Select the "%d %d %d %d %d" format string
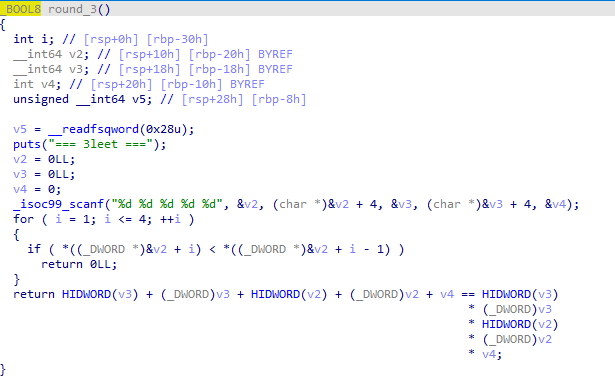The image size is (615, 392). pos(167,204)
